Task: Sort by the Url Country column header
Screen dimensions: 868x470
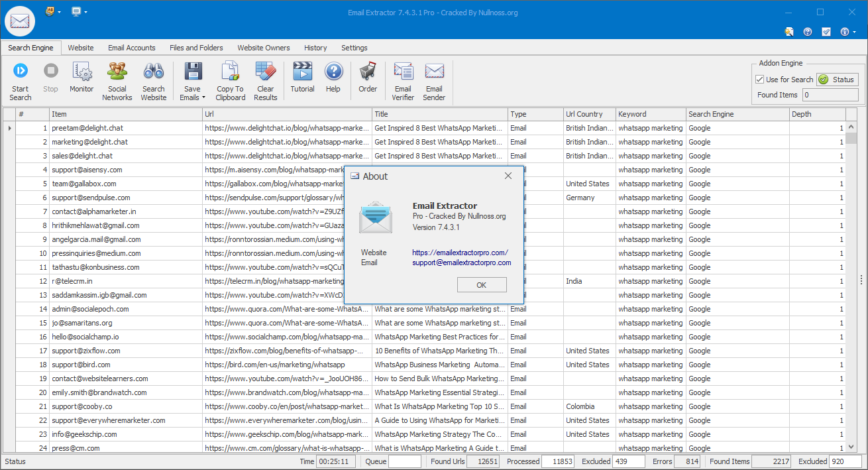Action: pos(589,114)
